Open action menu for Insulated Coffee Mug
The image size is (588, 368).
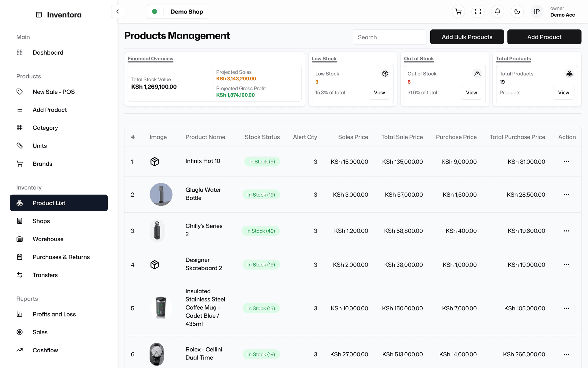coord(567,308)
